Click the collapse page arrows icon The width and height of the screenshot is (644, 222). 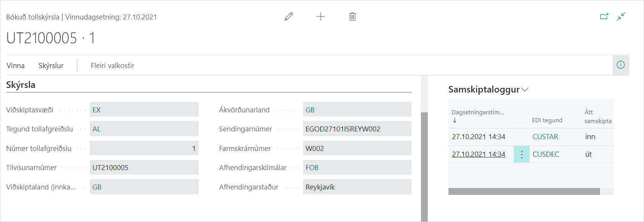[x=621, y=16]
